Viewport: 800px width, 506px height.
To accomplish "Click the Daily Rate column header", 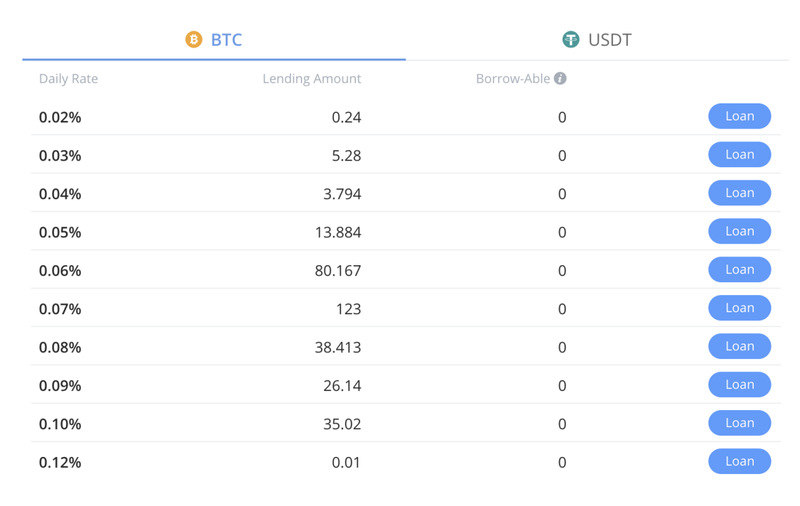I will pos(68,79).
